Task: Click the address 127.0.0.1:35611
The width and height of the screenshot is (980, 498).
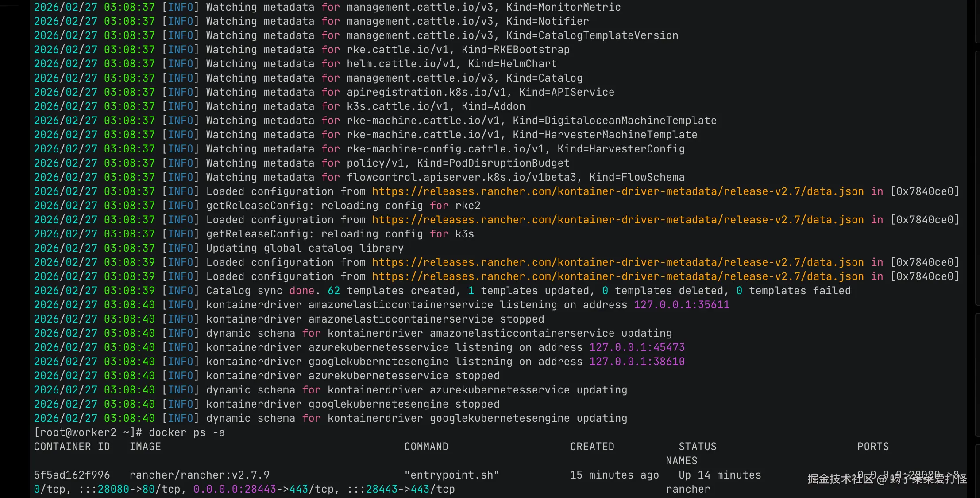Action: coord(681,305)
